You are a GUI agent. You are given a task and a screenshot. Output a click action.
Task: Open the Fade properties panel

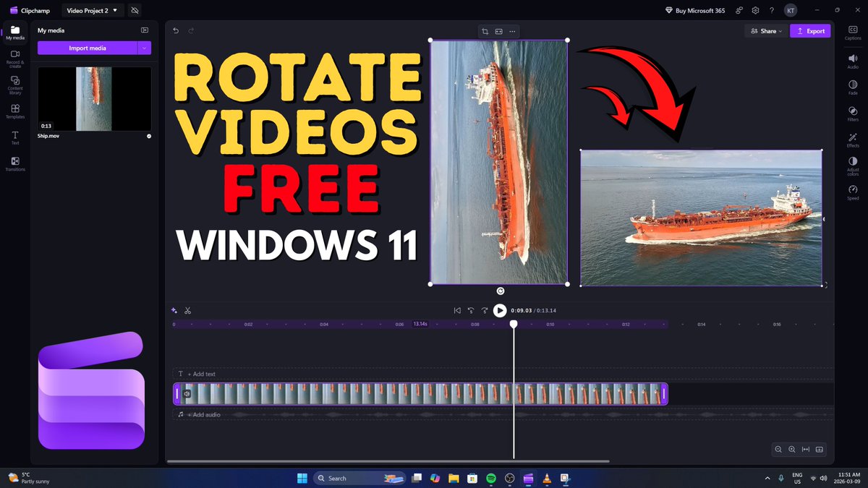pos(853,87)
